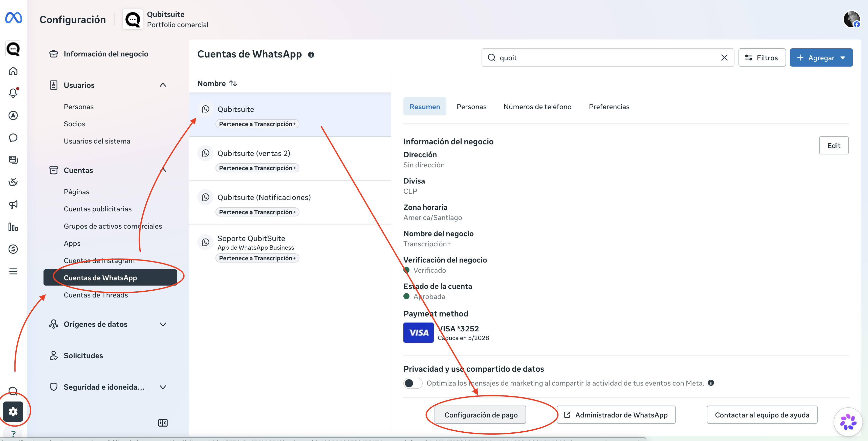Open the Qubitsuite portfolio icon in sidebar

pyautogui.click(x=13, y=49)
